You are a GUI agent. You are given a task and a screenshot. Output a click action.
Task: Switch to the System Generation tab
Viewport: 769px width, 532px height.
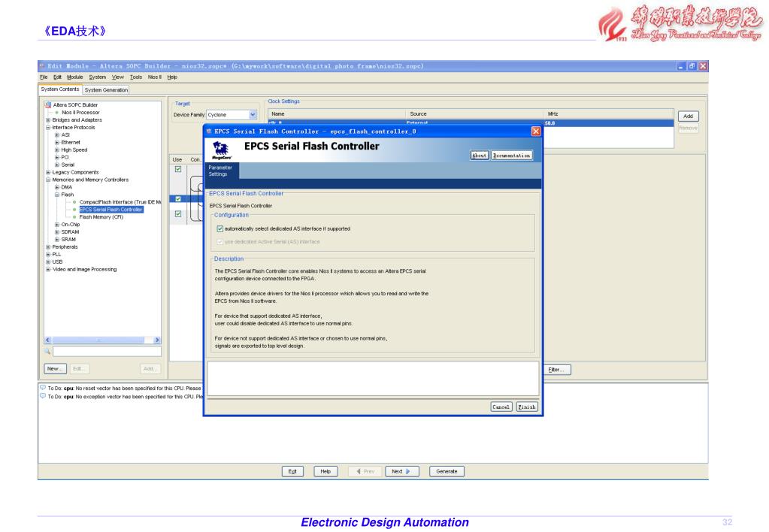(x=106, y=90)
